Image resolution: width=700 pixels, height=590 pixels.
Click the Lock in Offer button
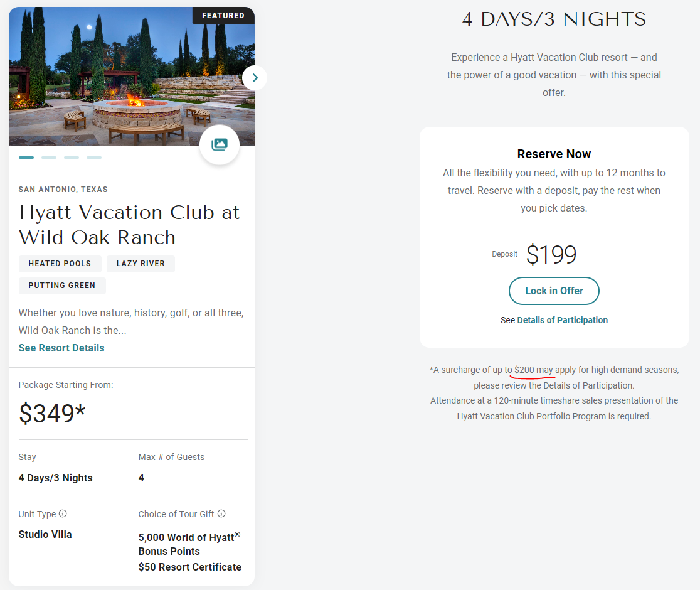click(554, 291)
